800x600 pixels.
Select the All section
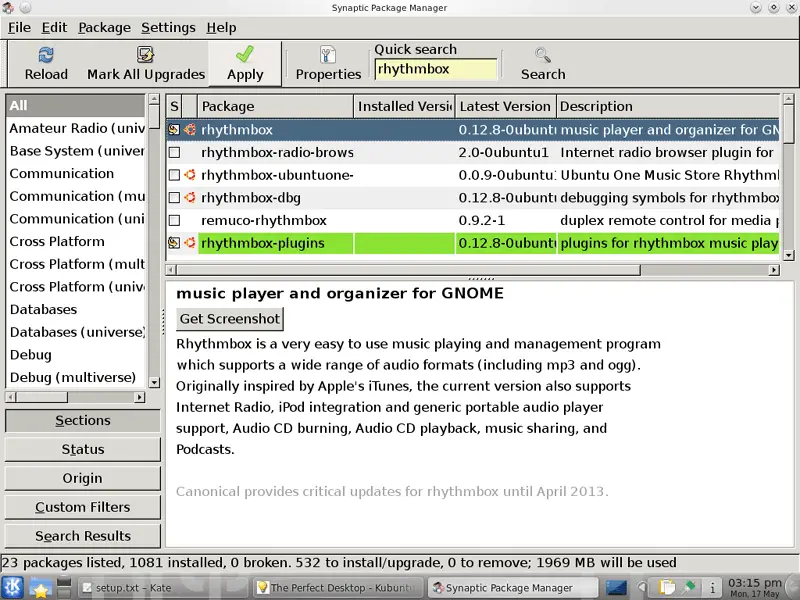(76, 106)
